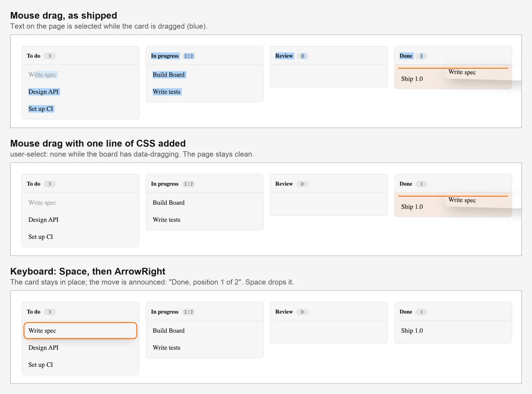The width and height of the screenshot is (532, 394).
Task: Click the "Mouse drag, as shipped" heading
Action: coord(64,15)
